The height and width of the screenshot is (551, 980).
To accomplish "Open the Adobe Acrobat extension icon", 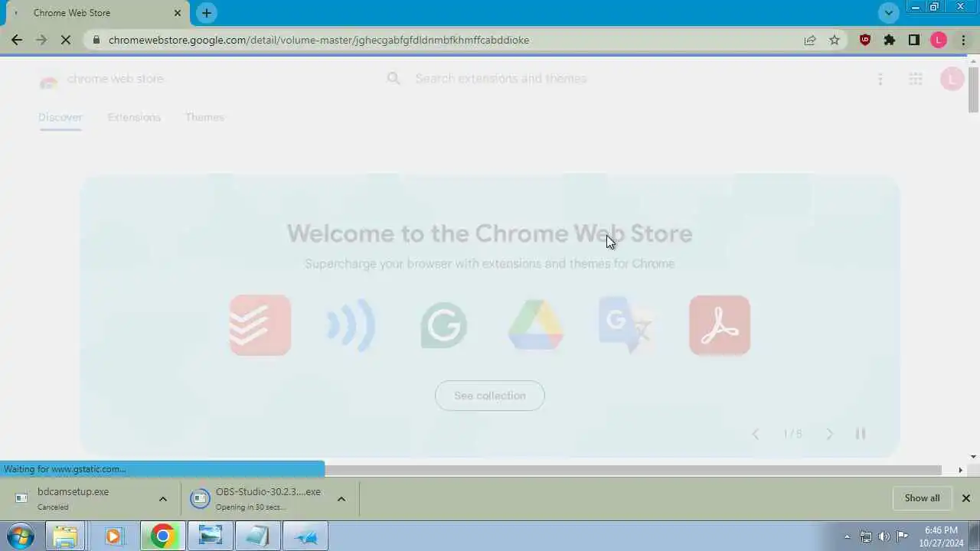I will 720,325.
